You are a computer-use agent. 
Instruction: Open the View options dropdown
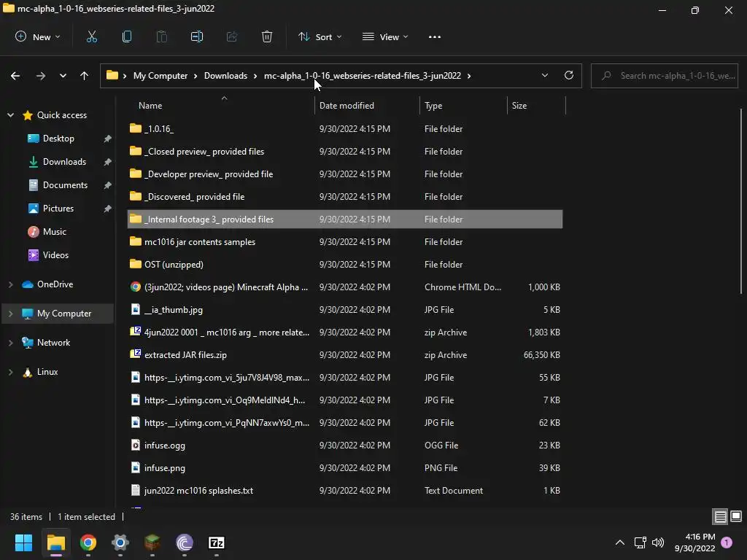pos(385,36)
